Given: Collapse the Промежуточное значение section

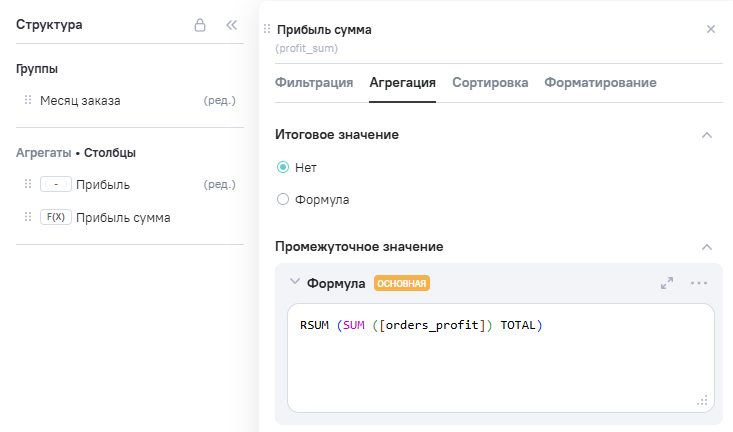Looking at the screenshot, I should point(707,247).
